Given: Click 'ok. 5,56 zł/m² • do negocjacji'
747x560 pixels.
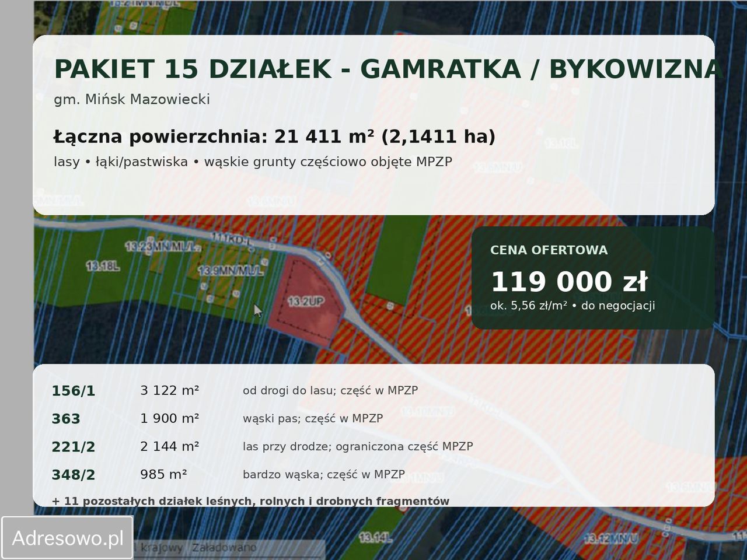Looking at the screenshot, I should coord(573,306).
